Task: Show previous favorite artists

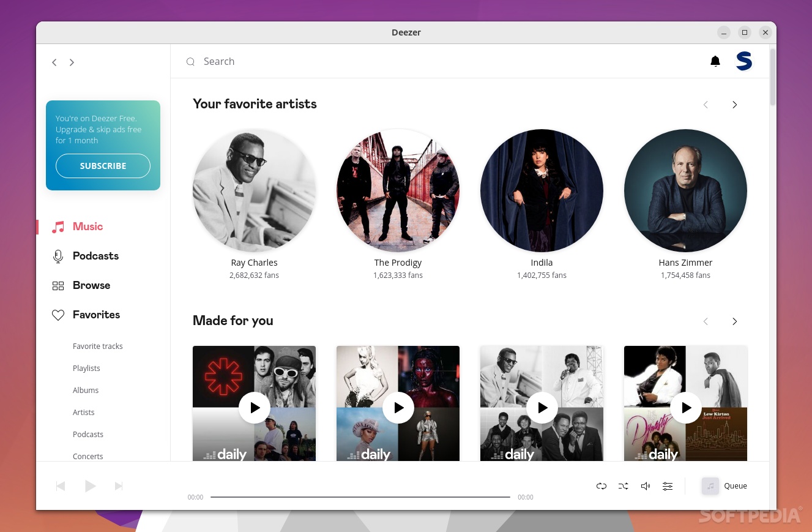Action: [706, 105]
